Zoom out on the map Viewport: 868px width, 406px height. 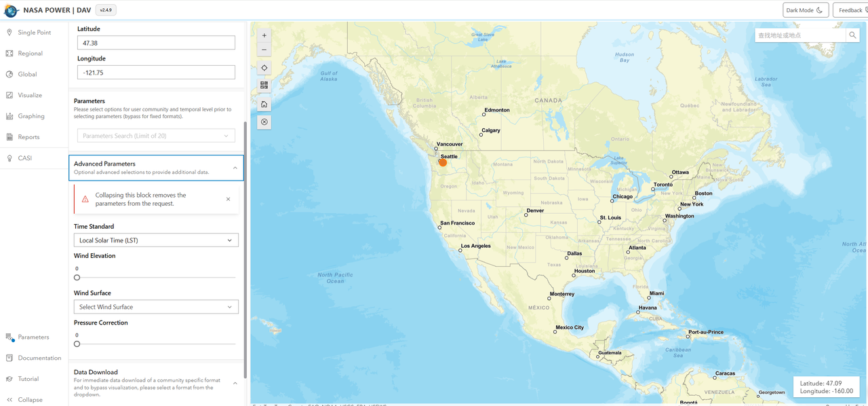click(264, 50)
